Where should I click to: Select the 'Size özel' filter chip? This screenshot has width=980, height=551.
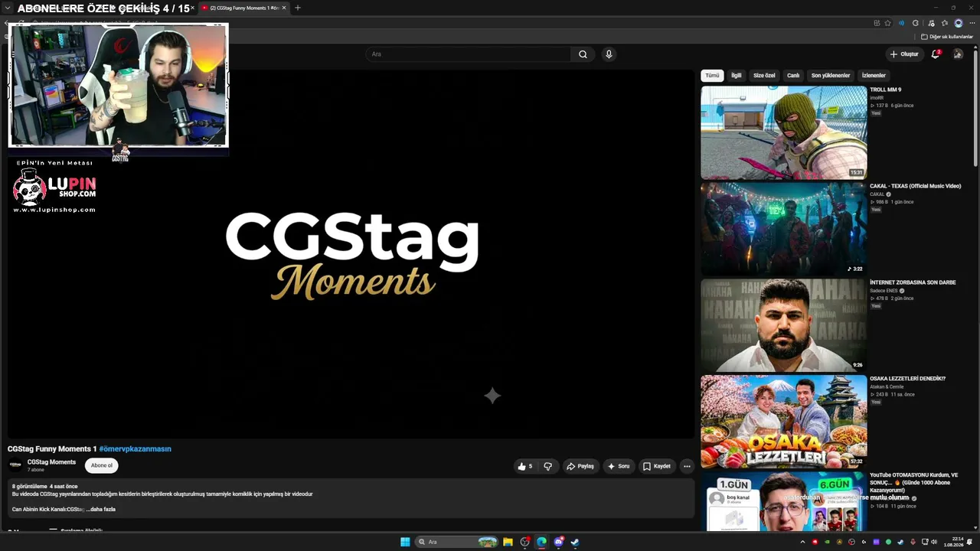click(764, 76)
